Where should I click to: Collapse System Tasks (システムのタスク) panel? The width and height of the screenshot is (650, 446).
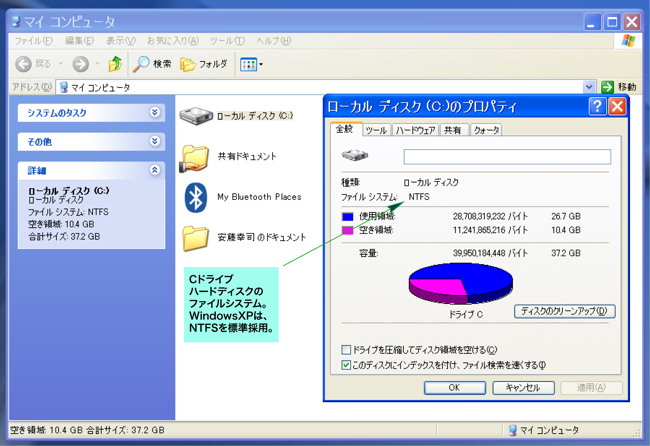pos(155,112)
